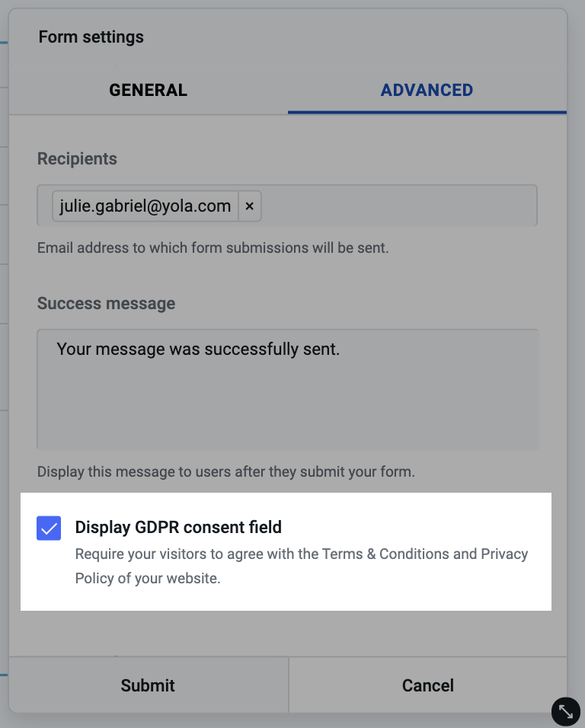Remove the julie.gabriel@yola.com recipient with ×
The image size is (585, 728).
(250, 206)
